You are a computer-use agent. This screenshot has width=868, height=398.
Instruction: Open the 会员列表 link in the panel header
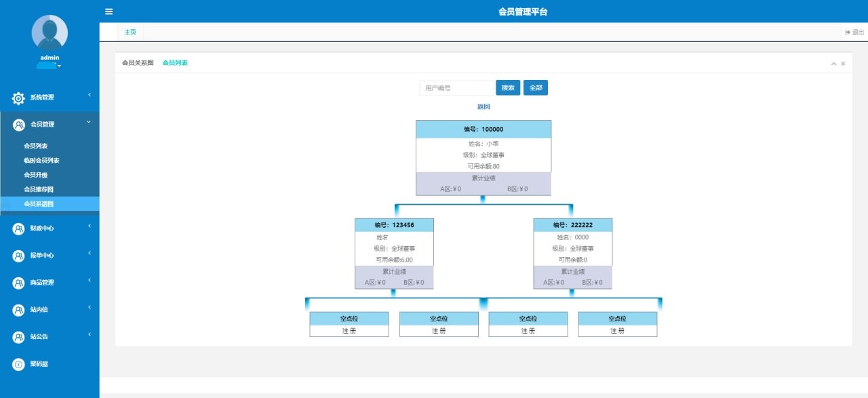coord(175,62)
